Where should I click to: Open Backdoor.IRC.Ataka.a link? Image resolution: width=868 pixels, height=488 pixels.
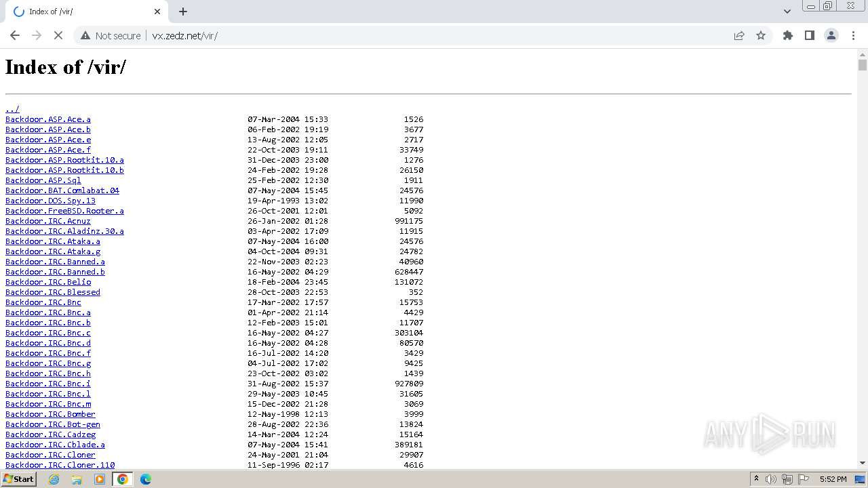53,241
